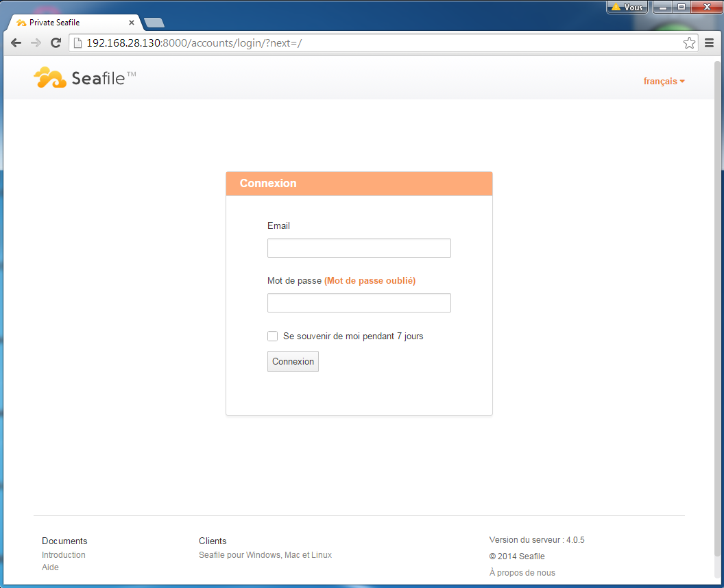This screenshot has height=588, width=724.
Task: Reload the page with refresh icon
Action: 56,43
